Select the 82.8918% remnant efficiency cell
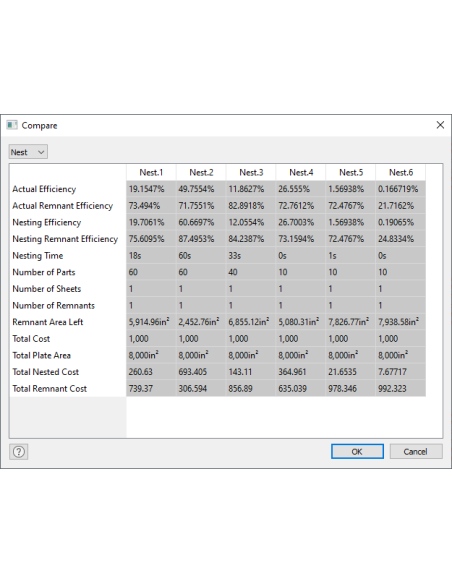Image resolution: width=452 pixels, height=584 pixels. point(251,206)
